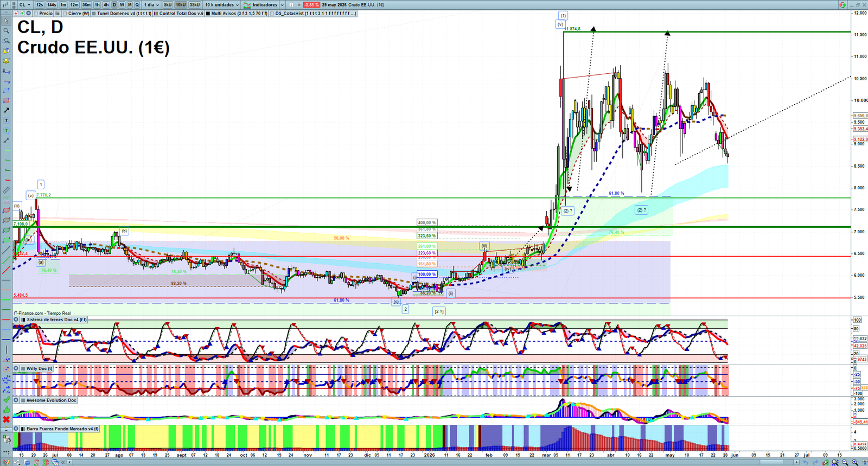This screenshot has width=868, height=466.
Task: Select the red rectangle drawing tool
Action: pyautogui.click(x=6, y=100)
